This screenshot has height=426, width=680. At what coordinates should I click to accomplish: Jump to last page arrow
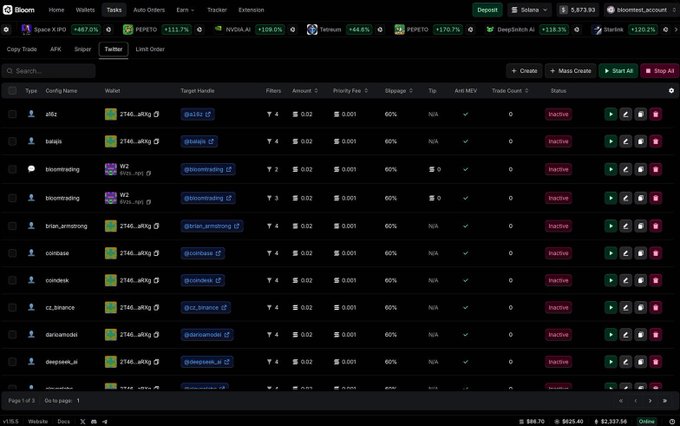[x=664, y=401]
